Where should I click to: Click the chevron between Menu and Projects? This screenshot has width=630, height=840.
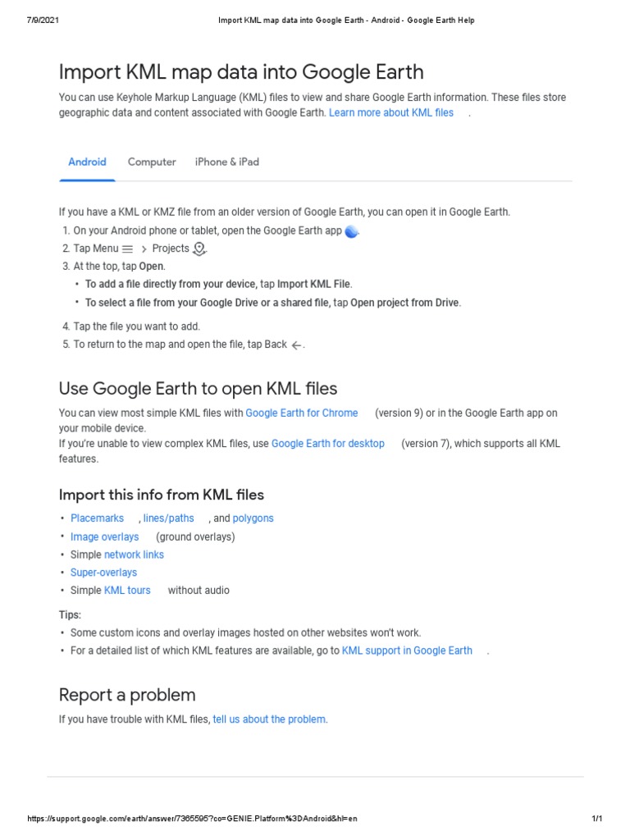click(144, 249)
